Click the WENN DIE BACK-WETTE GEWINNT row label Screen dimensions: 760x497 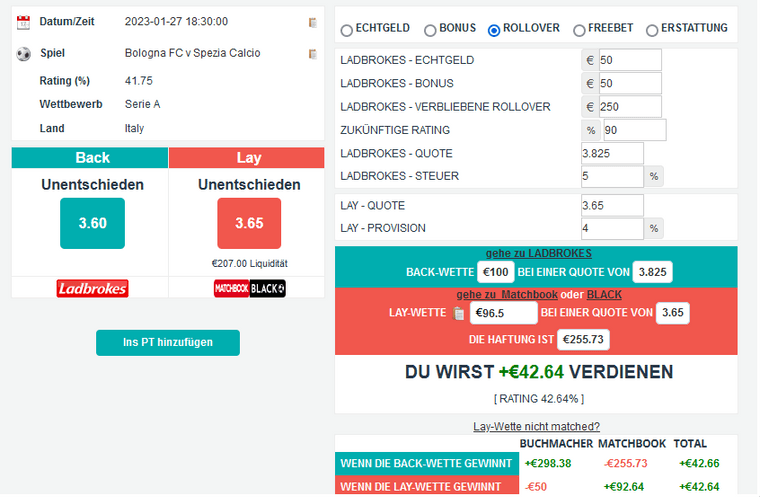(427, 464)
